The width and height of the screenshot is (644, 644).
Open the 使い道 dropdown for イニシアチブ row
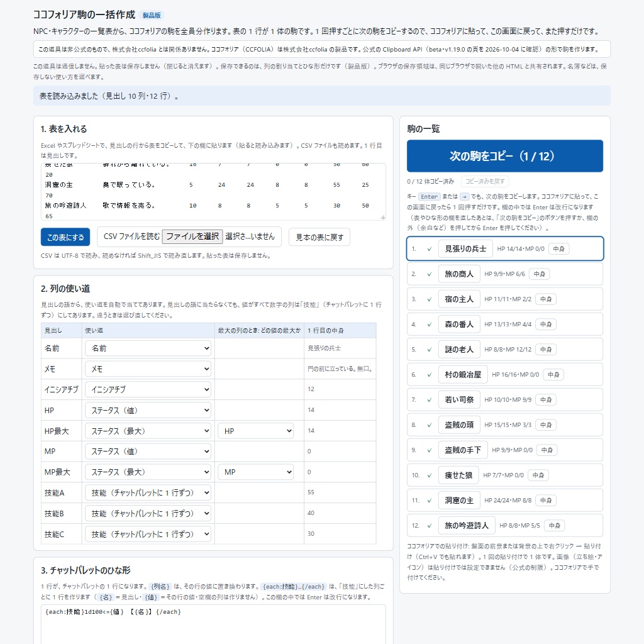click(148, 389)
